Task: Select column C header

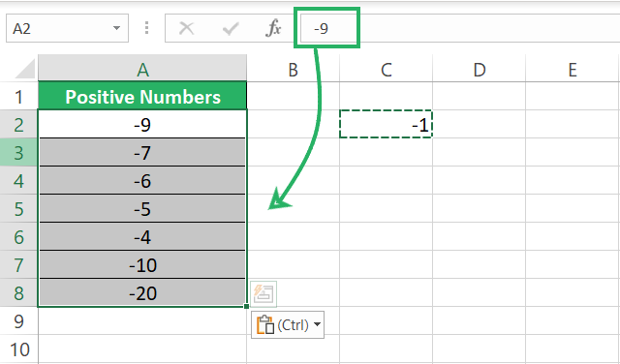Action: click(x=386, y=68)
